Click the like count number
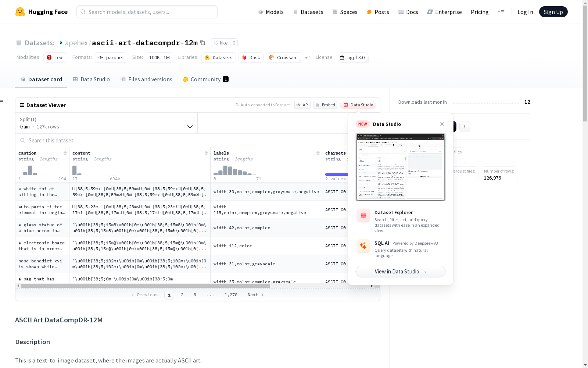This screenshot has width=588, height=368. click(234, 43)
